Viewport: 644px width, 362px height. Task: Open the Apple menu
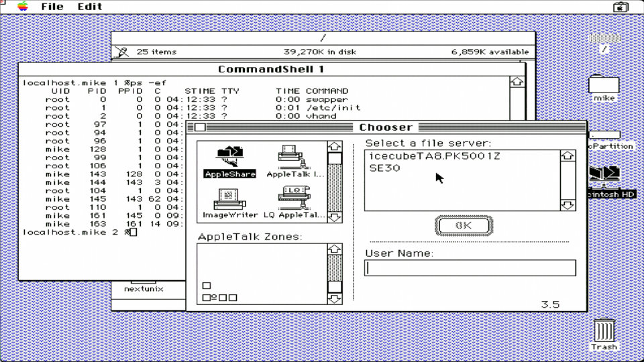23,7
